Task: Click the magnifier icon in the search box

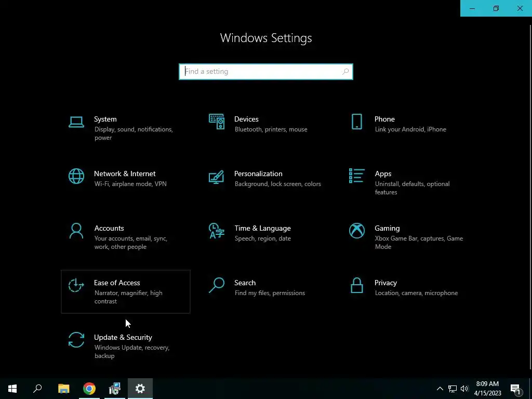Action: click(345, 72)
